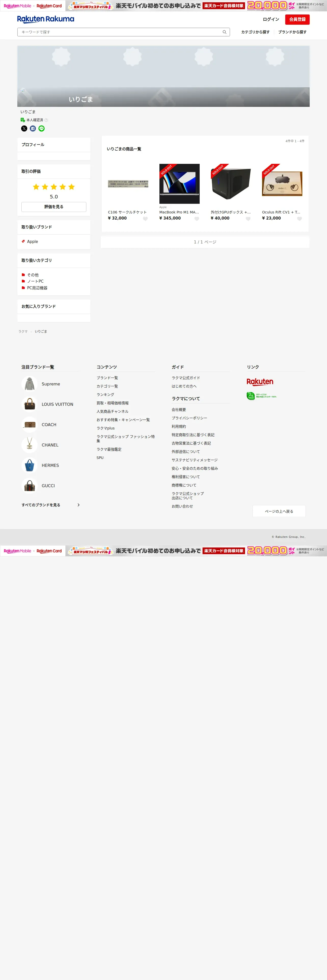
Task: Click the 本人確認済 help question icon
Action: (x=46, y=120)
